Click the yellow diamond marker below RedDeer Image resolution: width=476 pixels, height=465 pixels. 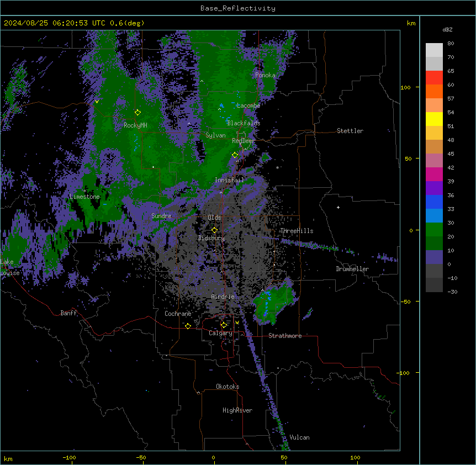tap(235, 155)
